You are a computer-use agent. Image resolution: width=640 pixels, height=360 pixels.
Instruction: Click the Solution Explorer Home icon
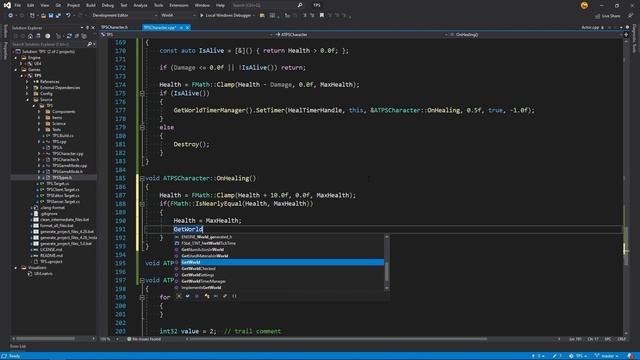[x=30, y=36]
